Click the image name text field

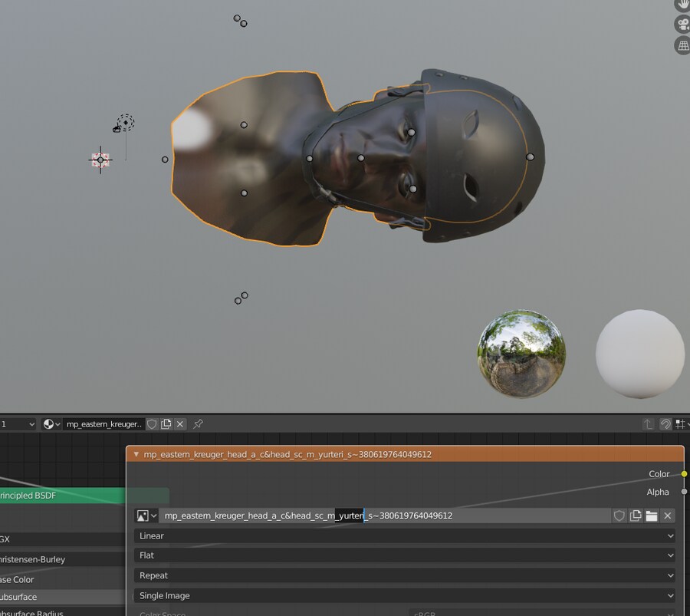383,516
